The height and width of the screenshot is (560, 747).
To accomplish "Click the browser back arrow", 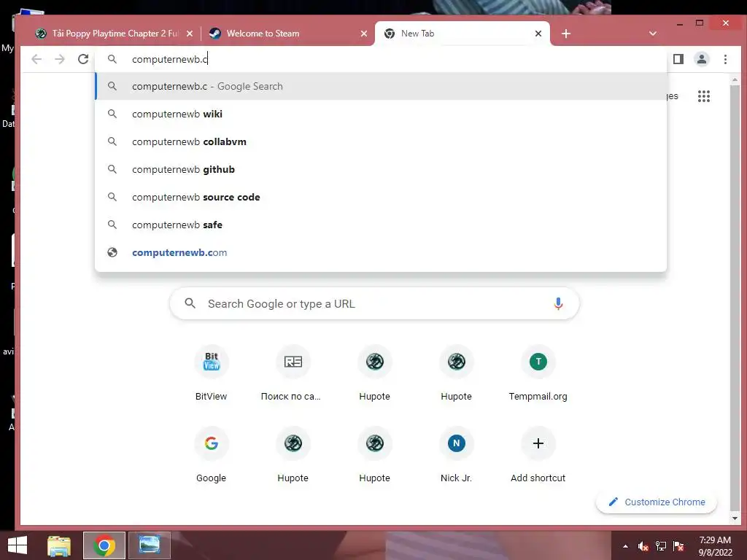I will 36,59.
